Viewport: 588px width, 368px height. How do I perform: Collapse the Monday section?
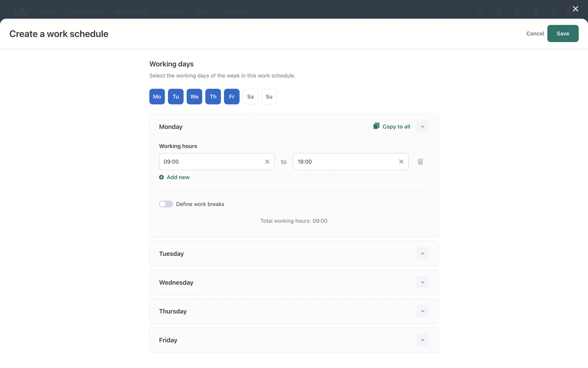point(423,127)
